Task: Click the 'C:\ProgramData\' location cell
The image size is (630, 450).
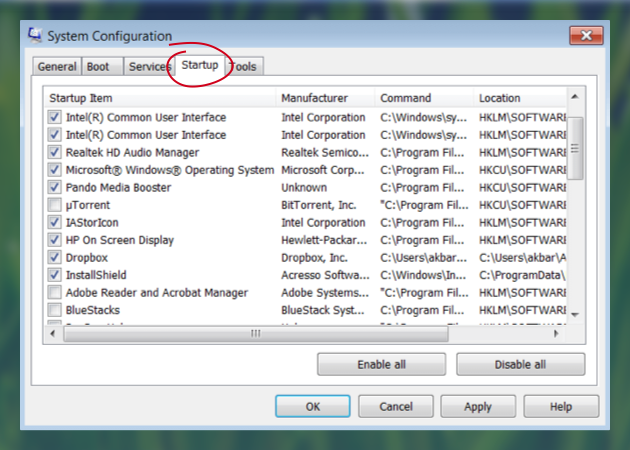Action: coord(522,275)
